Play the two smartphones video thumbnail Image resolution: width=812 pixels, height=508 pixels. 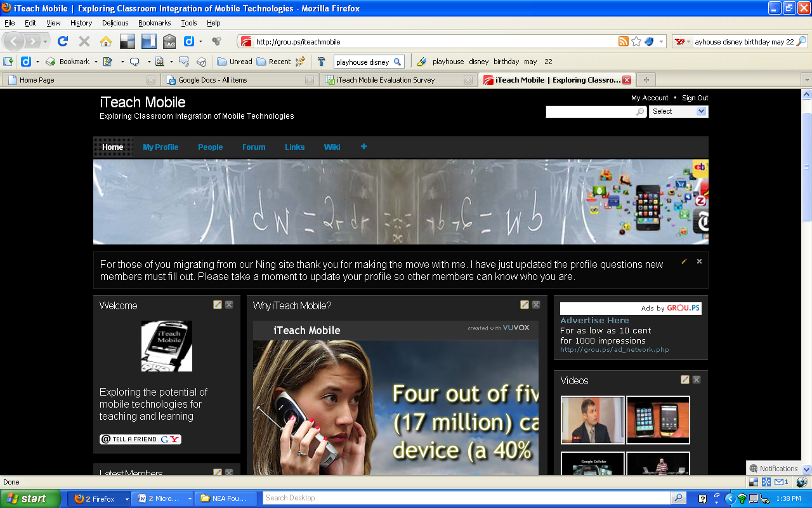coord(658,420)
